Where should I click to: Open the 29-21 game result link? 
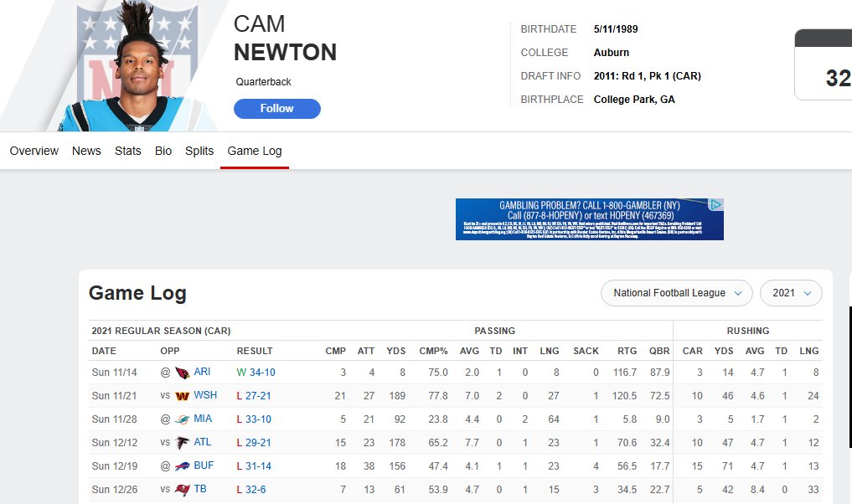click(258, 443)
